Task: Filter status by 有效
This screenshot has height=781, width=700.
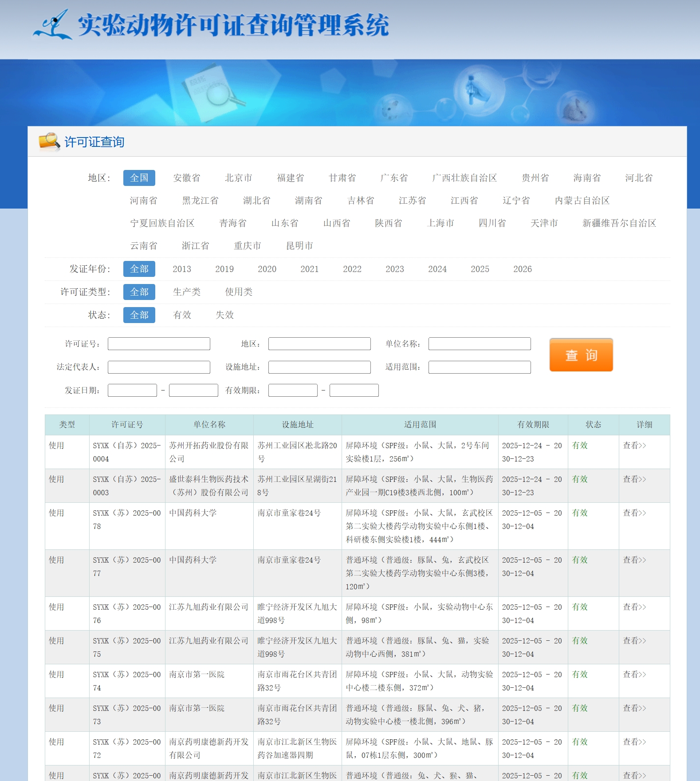Action: pos(182,315)
